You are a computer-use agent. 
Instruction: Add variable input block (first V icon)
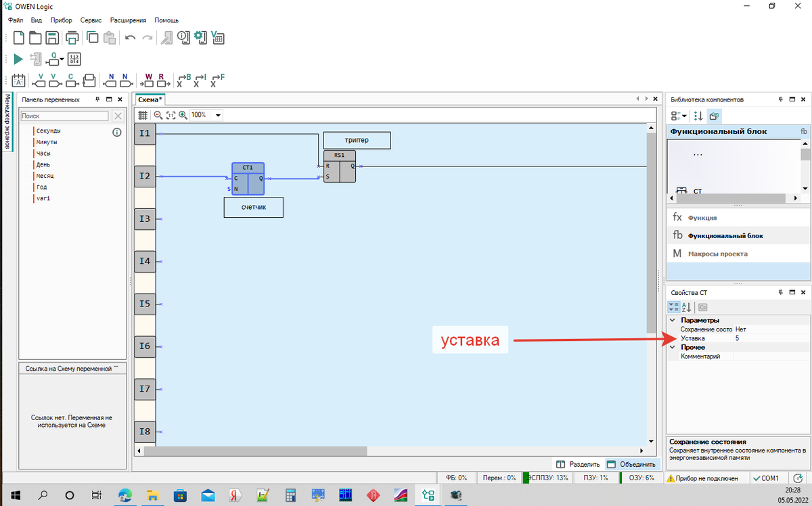click(41, 80)
